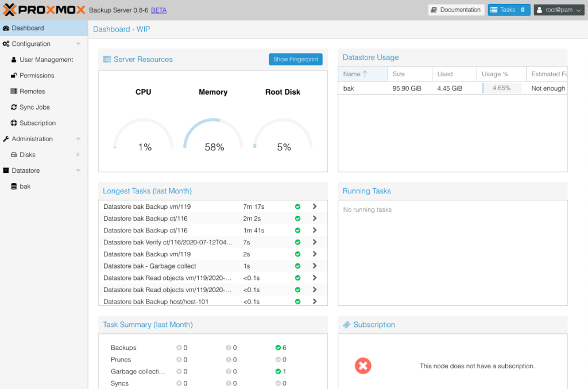
Task: Collapse the Datastore section arrow
Action: click(78, 170)
